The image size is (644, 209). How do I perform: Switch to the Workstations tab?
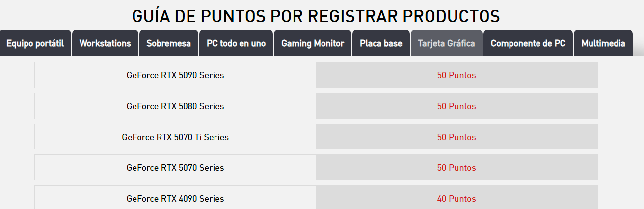[x=105, y=43]
